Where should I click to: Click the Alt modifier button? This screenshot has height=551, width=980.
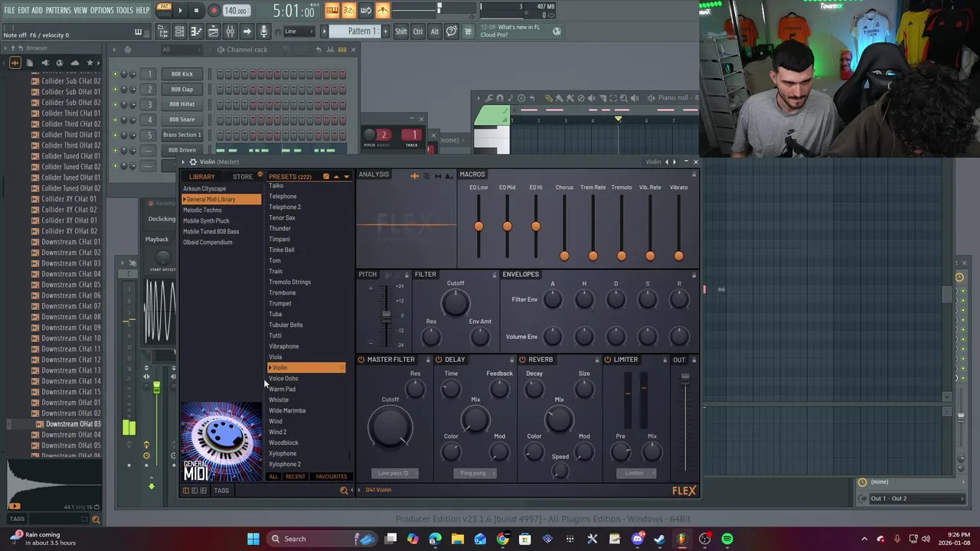(435, 31)
